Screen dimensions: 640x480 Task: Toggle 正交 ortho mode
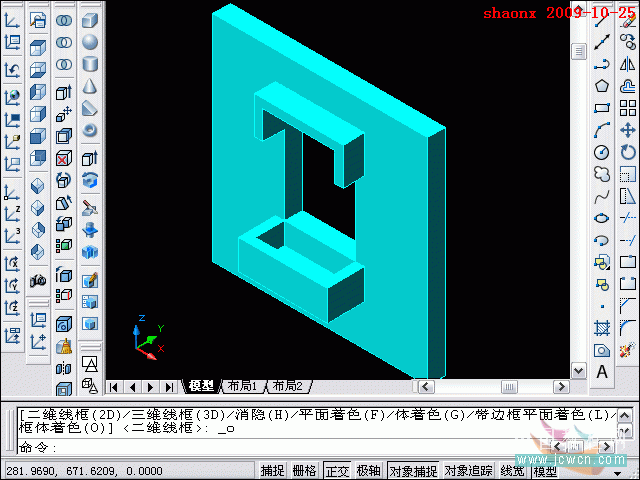pos(337,471)
